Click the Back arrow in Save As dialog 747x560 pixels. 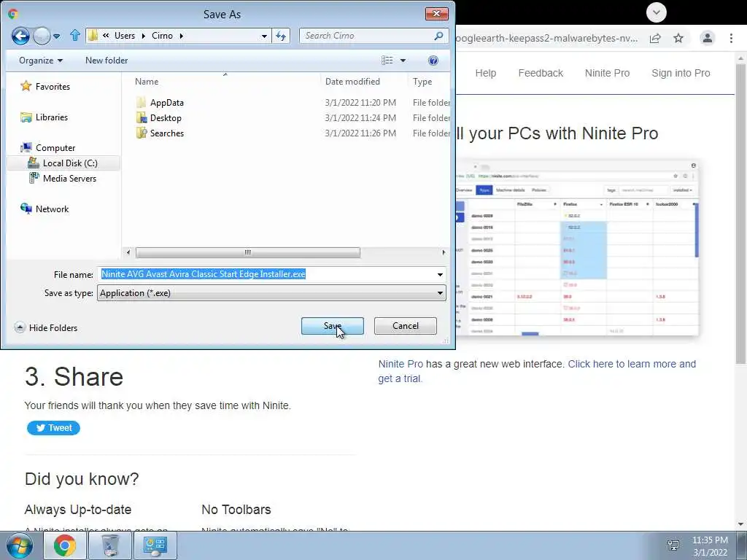point(20,36)
